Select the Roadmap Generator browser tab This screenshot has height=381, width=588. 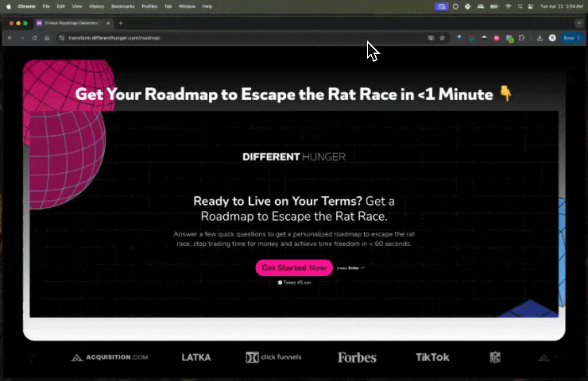click(70, 23)
